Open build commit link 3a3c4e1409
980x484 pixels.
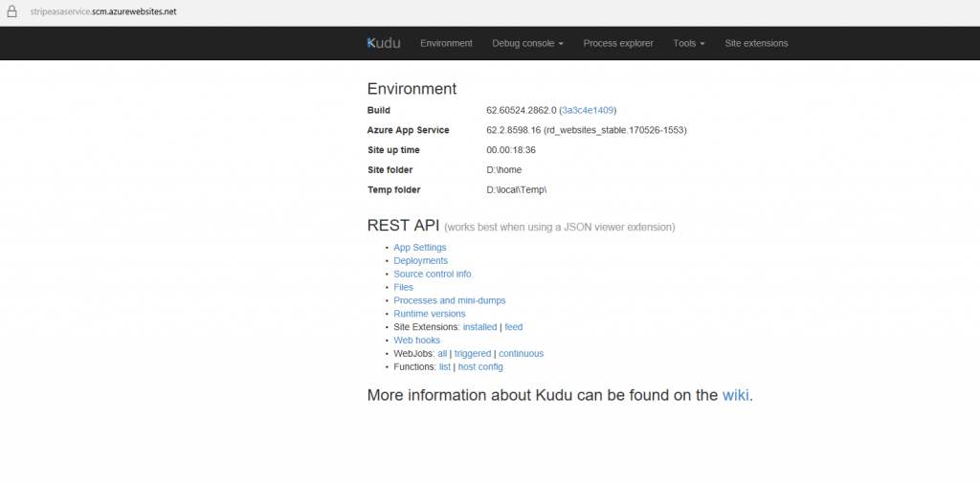tap(588, 110)
